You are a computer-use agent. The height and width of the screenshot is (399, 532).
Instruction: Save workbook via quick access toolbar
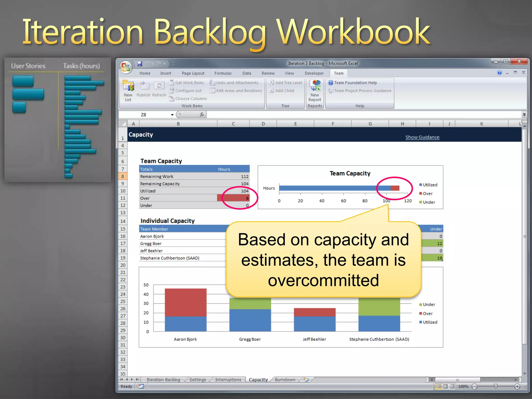coord(140,63)
